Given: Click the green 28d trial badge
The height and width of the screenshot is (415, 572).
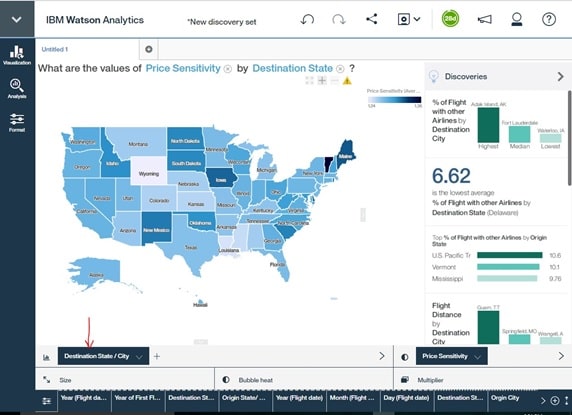Looking at the screenshot, I should point(450,19).
